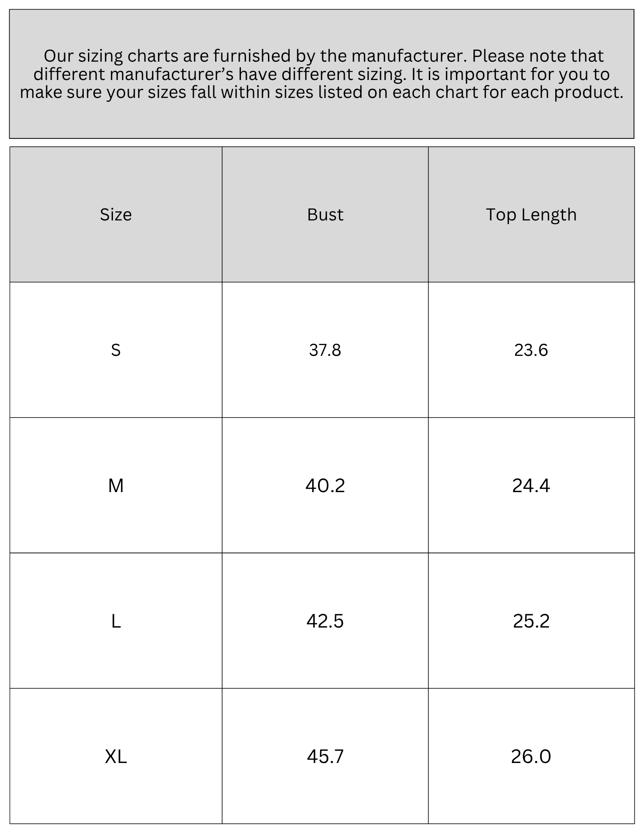Click the 25.2 top length value
644x833 pixels.
531,621
